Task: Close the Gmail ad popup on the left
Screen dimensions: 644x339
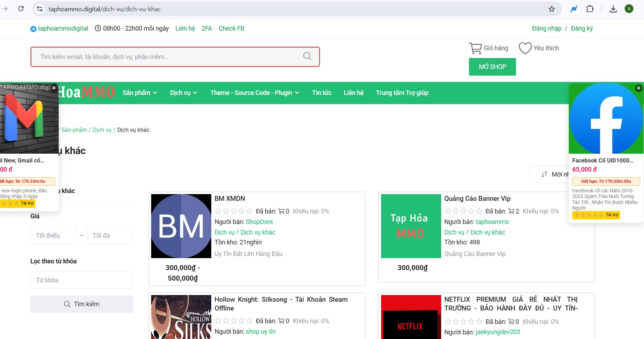Action: coord(54,88)
